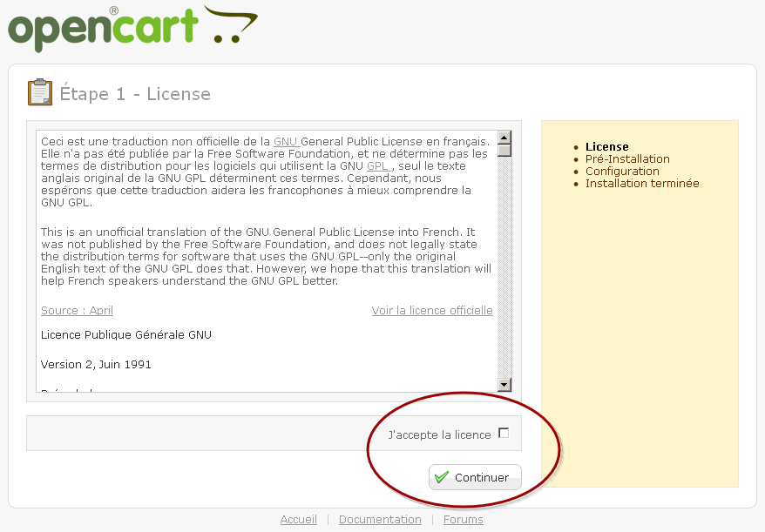Viewport: 765px width, 532px height.
Task: Select the License step in sidebar
Action: tap(606, 147)
